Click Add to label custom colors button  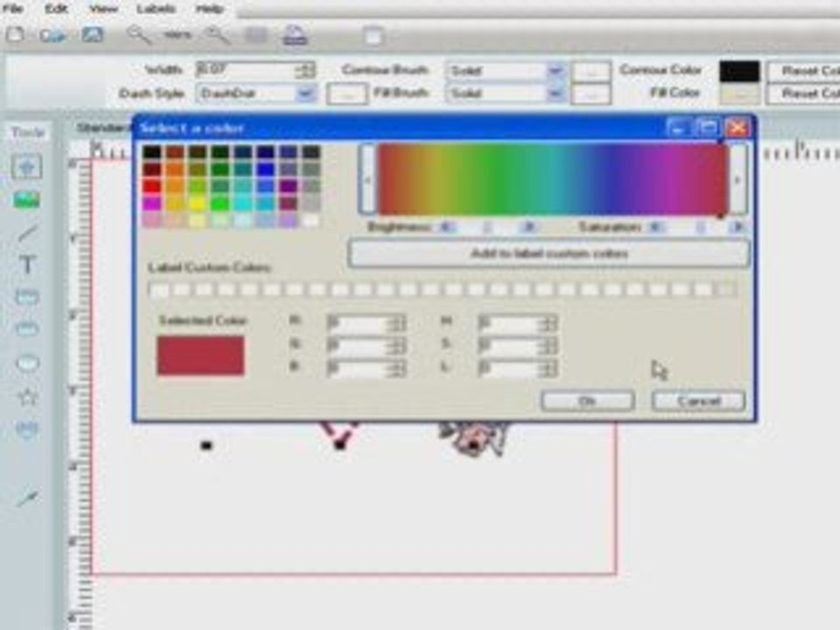pos(549,253)
